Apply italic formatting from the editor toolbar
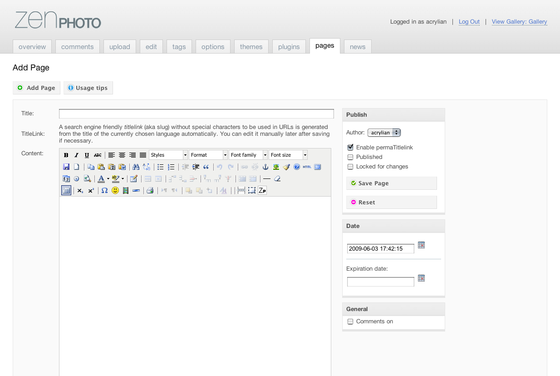Screen dimensions: 560x376 (x=76, y=155)
